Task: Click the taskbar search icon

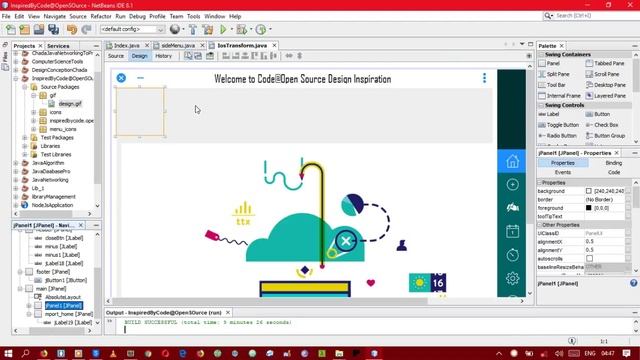Action: 25,353
